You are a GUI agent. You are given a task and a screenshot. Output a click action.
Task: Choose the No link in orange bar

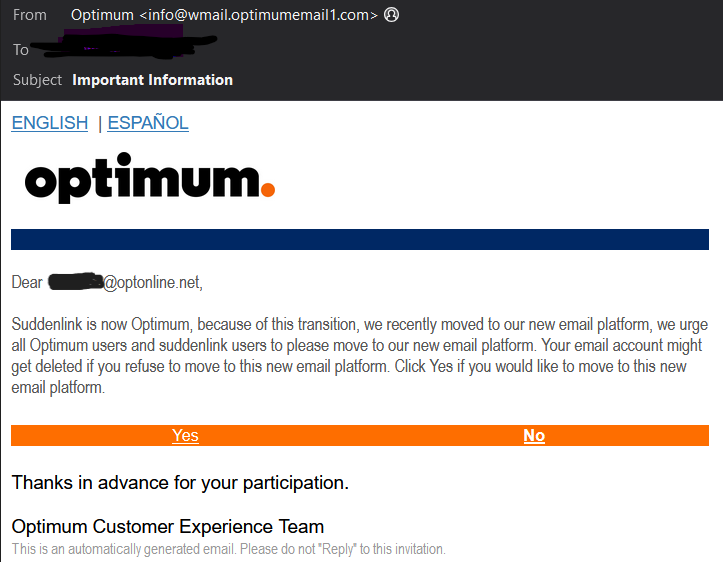click(534, 436)
